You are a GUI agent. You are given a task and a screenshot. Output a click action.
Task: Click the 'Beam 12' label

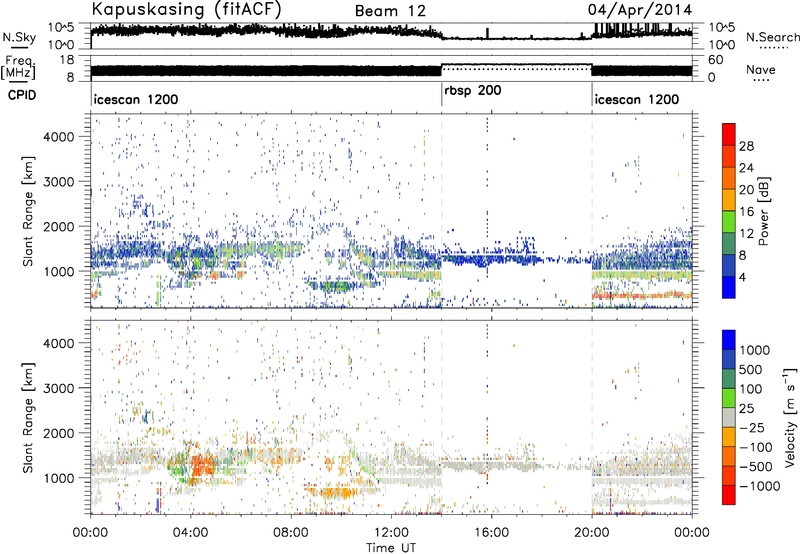pos(390,11)
